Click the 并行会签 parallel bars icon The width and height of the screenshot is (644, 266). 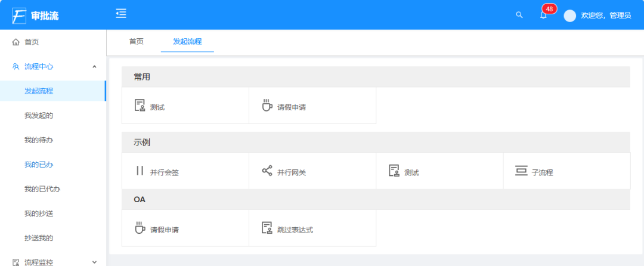coord(140,171)
